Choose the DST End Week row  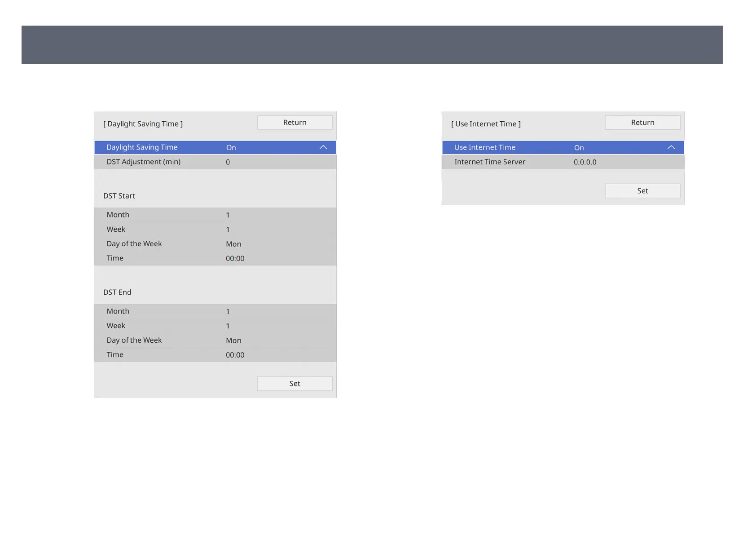point(215,326)
